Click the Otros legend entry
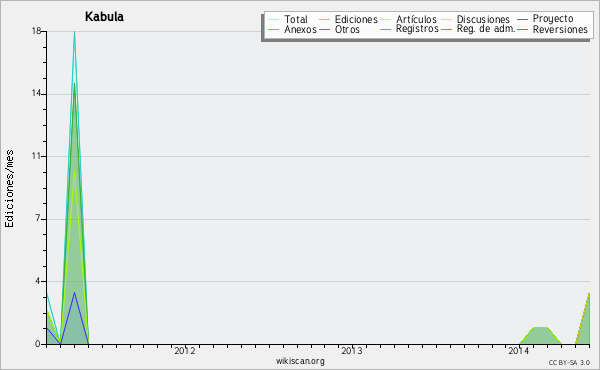Screen dimensions: 600x370 347,29
